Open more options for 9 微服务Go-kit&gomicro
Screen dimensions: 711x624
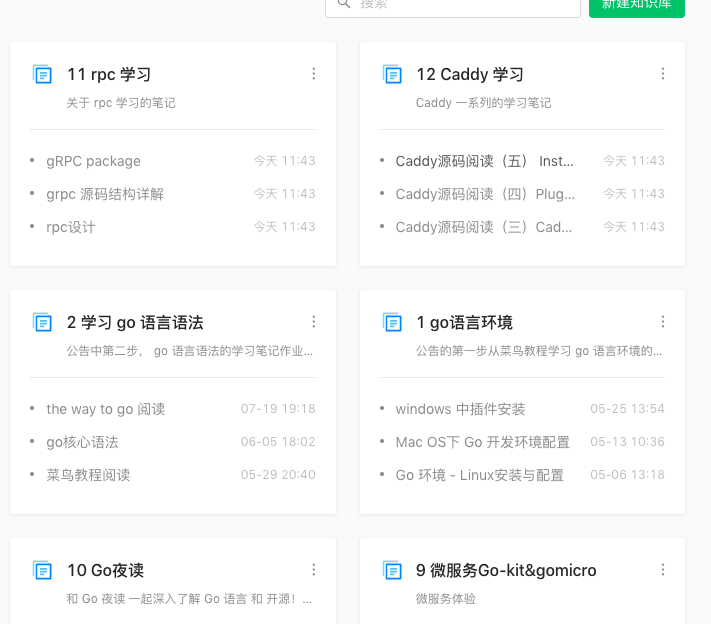pyautogui.click(x=663, y=570)
